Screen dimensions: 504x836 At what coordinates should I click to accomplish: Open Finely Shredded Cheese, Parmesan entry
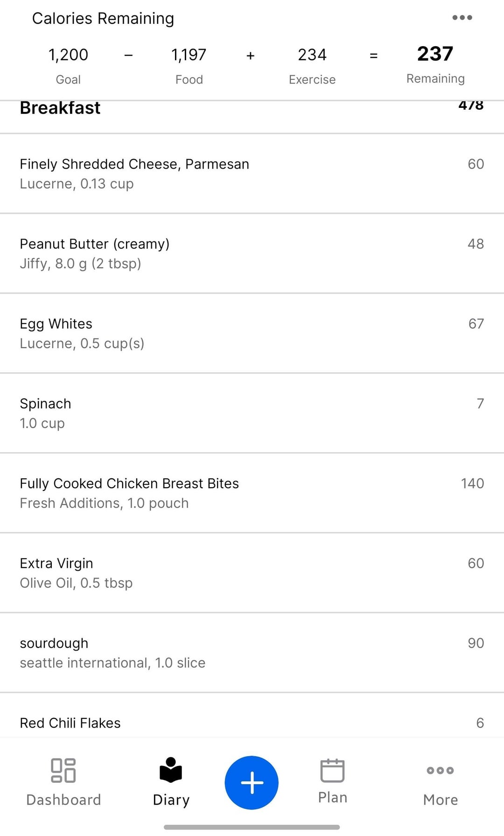point(134,173)
